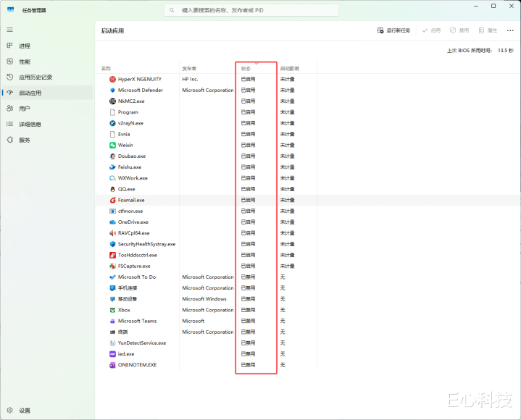The width and height of the screenshot is (521, 420).
Task: Click the WXWork.exe icon
Action: pyautogui.click(x=112, y=178)
